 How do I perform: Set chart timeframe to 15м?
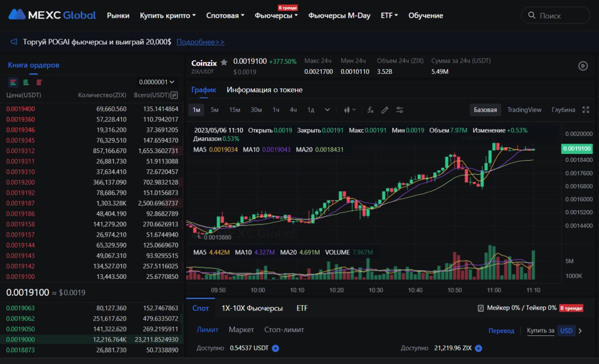pos(234,110)
